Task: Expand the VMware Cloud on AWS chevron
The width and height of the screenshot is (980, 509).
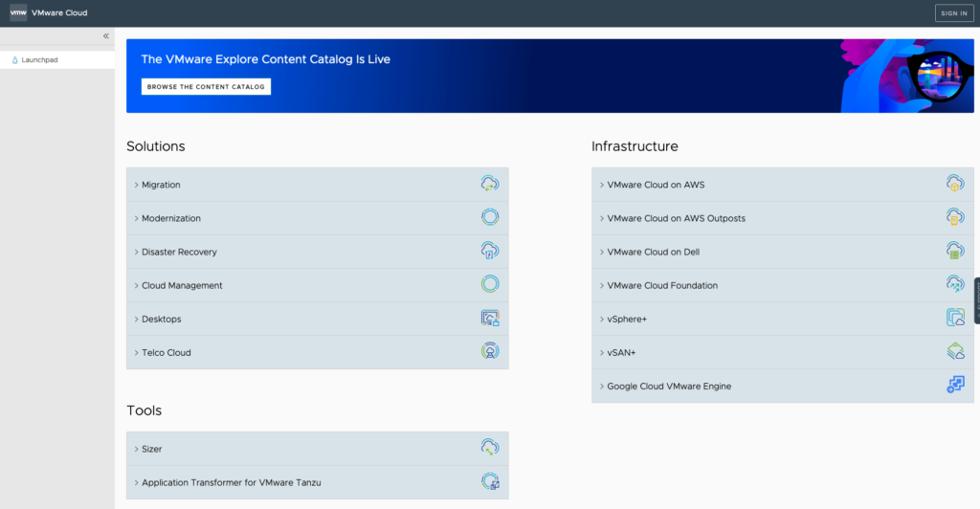Action: tap(602, 185)
